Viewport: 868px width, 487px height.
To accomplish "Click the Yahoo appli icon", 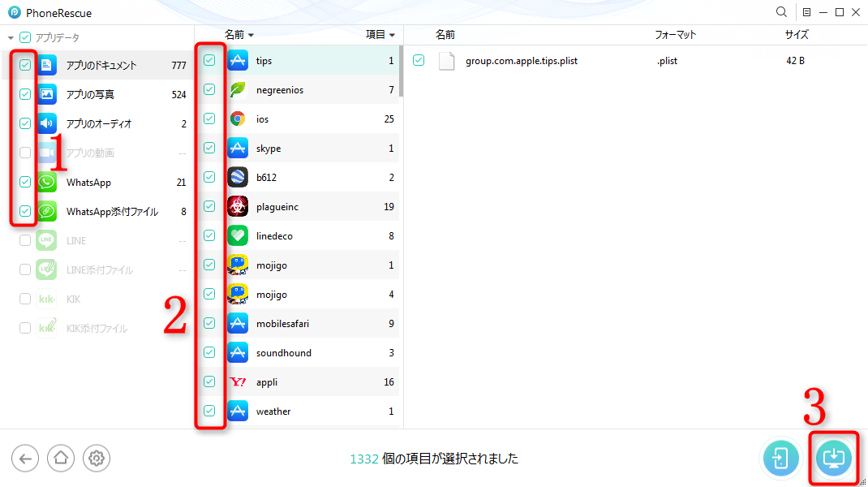I will point(238,381).
